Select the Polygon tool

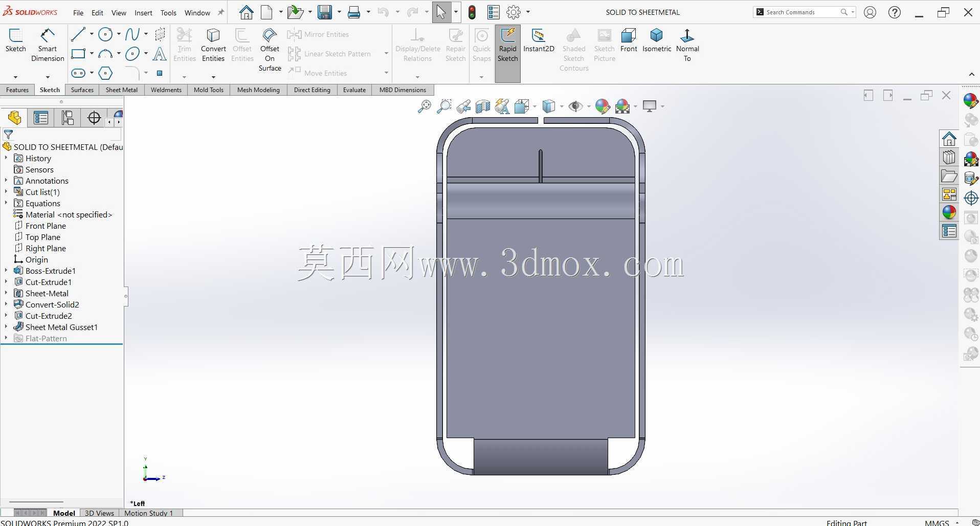[x=105, y=73]
